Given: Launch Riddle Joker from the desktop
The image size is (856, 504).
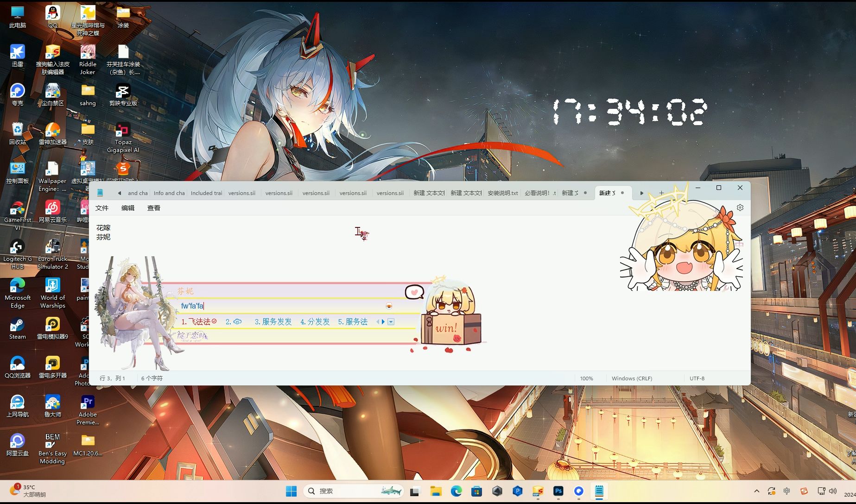Looking at the screenshot, I should pos(88,59).
